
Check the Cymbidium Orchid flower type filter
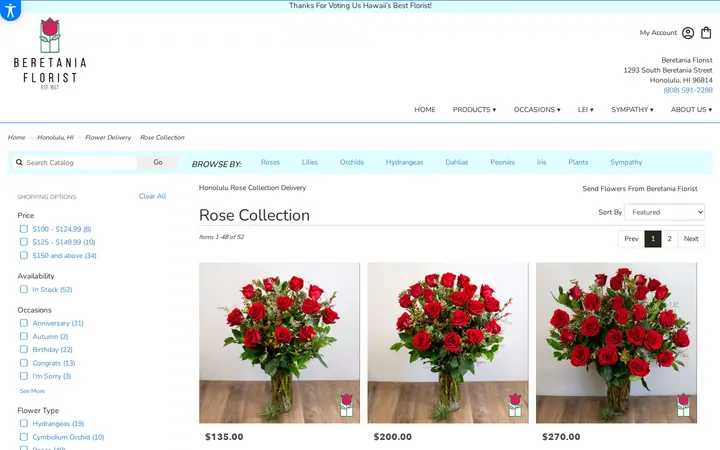pos(24,437)
